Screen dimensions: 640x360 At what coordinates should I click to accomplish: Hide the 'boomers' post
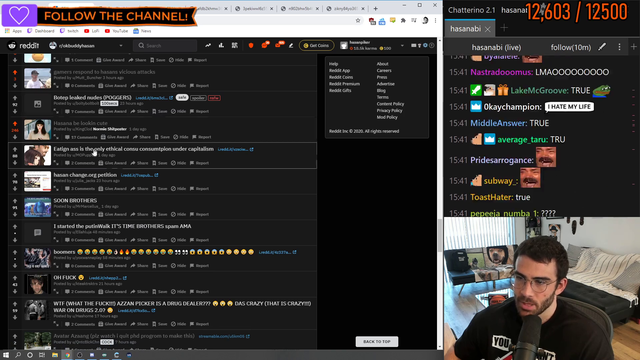pyautogui.click(x=178, y=265)
